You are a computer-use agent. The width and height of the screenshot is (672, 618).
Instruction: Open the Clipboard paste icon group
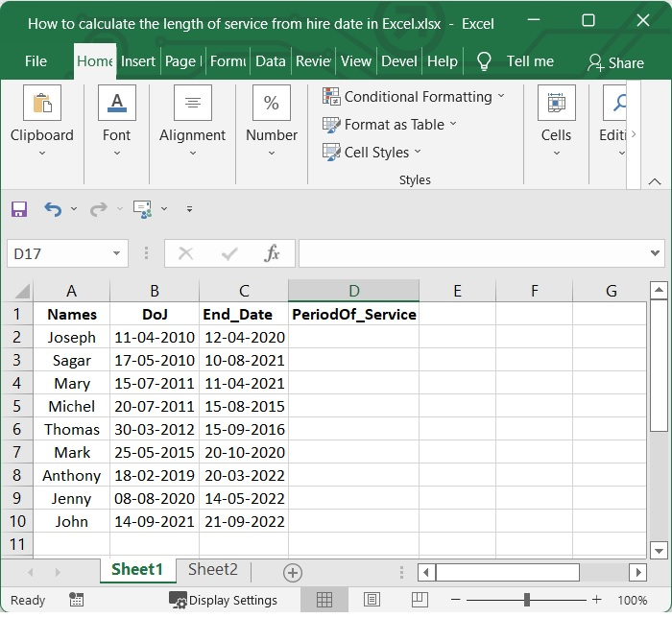(41, 104)
